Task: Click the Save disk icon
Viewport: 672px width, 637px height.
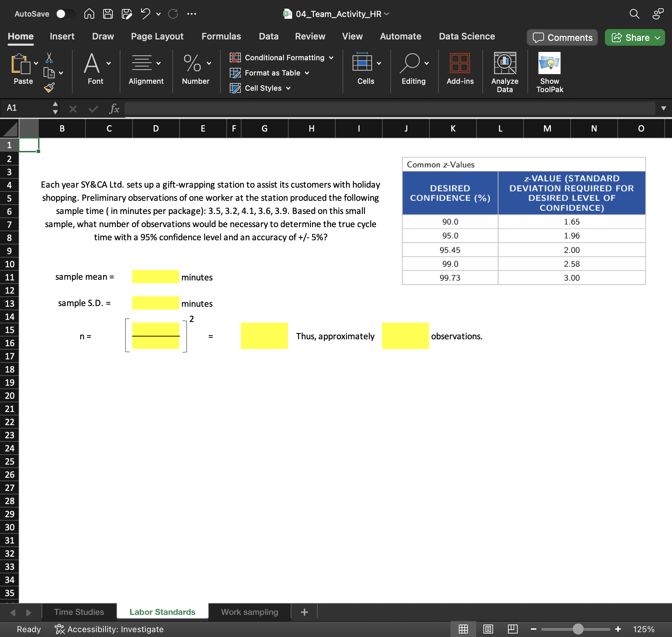Action: [108, 14]
